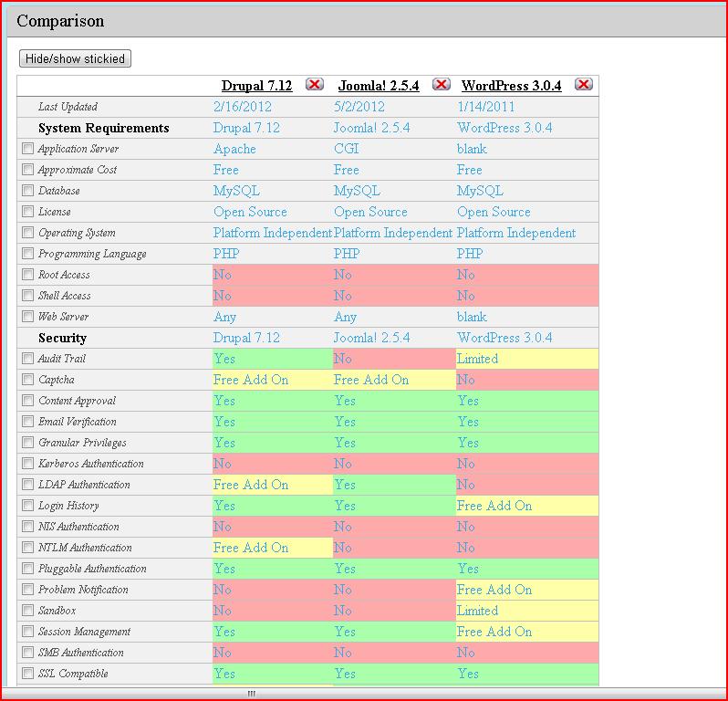728x701 pixels.
Task: Tick the SMB Authentication checkbox
Action: (x=28, y=653)
